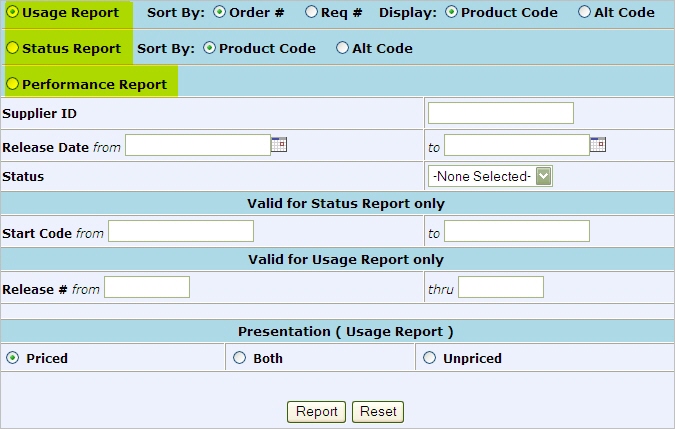Image resolution: width=675 pixels, height=429 pixels.
Task: Sort Status Report by Product Code
Action: [x=209, y=48]
